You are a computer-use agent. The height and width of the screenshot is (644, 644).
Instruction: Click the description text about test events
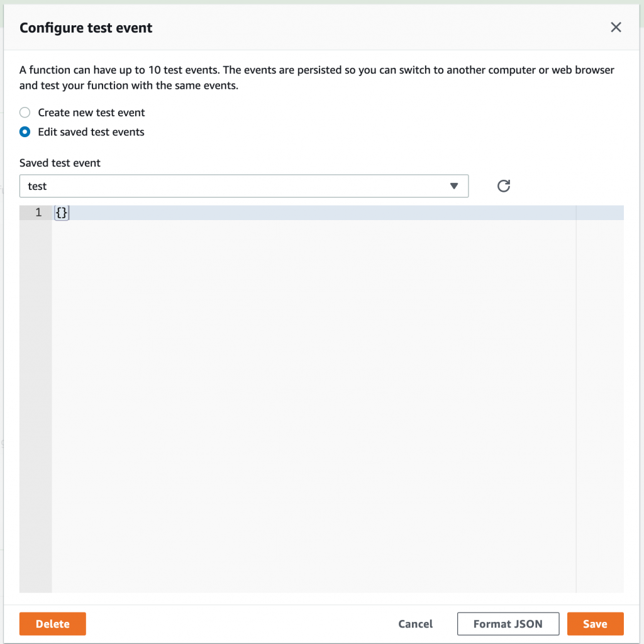point(317,77)
